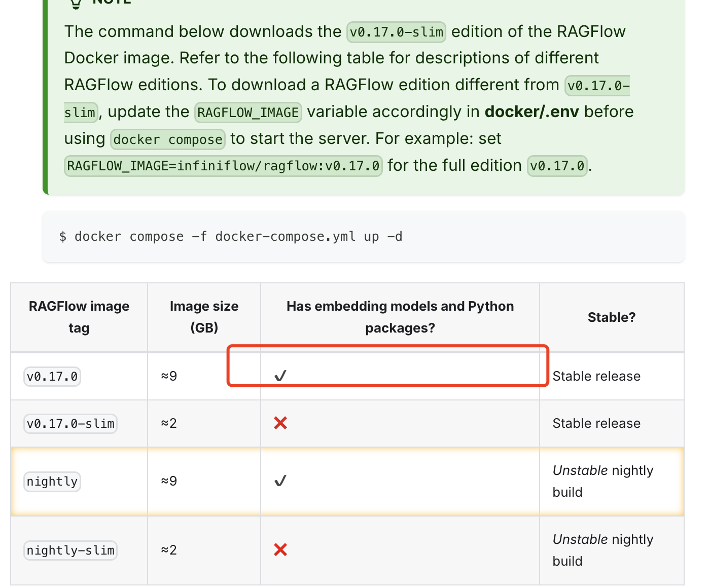
Task: Click the embedding models and Python packages header
Action: (x=400, y=317)
